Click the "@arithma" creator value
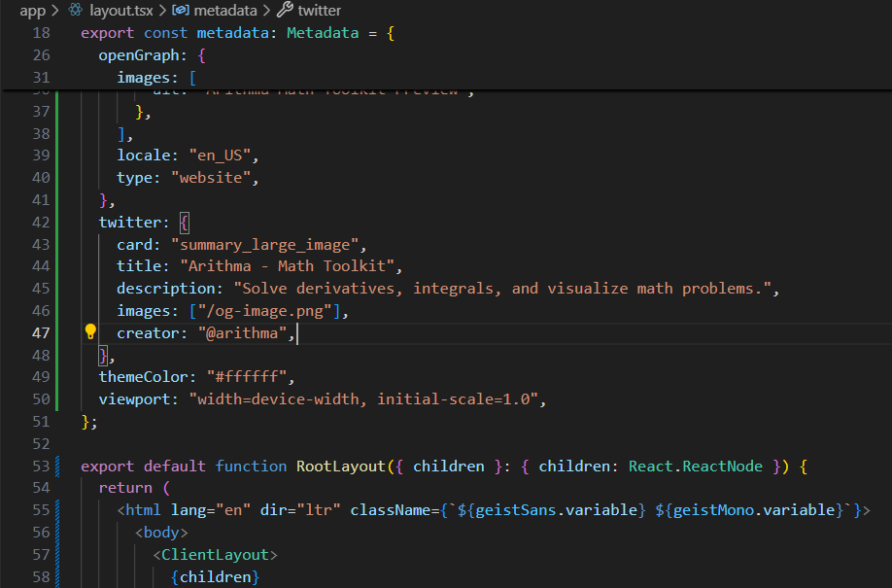 click(242, 333)
